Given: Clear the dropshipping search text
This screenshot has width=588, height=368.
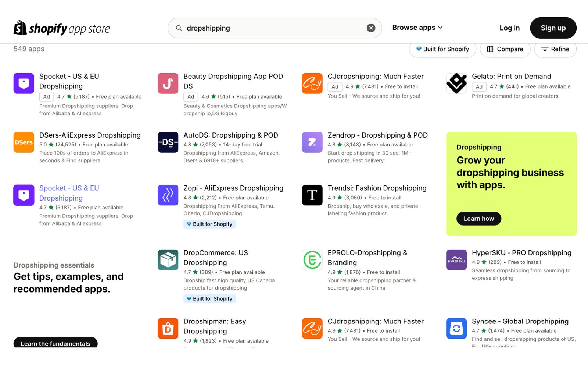Looking at the screenshot, I should click(371, 28).
